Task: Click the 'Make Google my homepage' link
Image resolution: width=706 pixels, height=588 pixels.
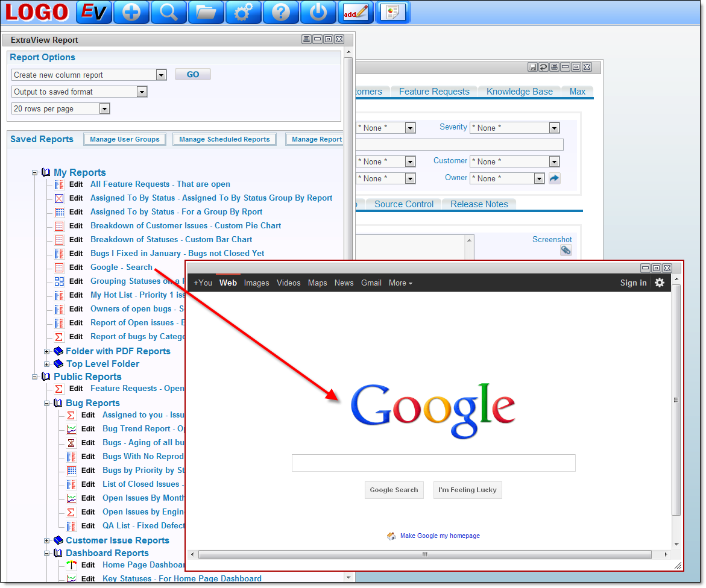Action: (x=440, y=536)
